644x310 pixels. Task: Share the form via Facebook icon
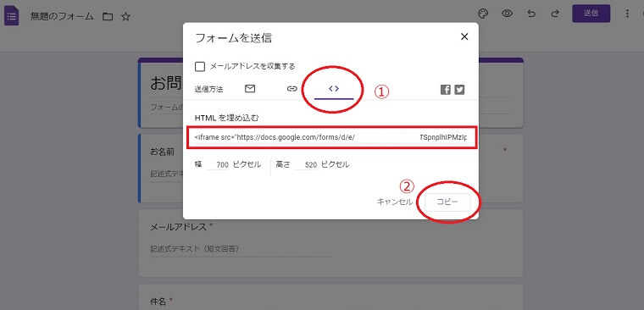point(446,90)
